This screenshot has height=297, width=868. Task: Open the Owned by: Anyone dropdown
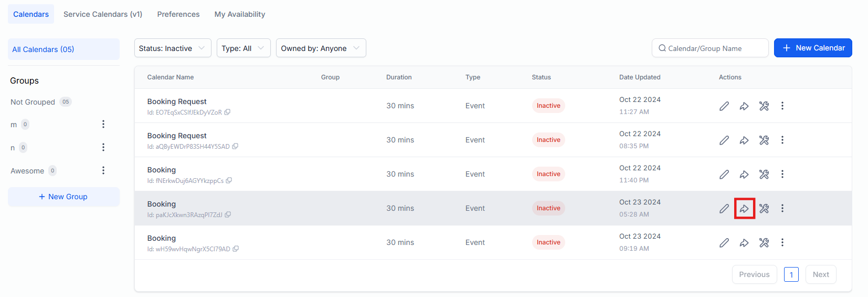pos(320,48)
